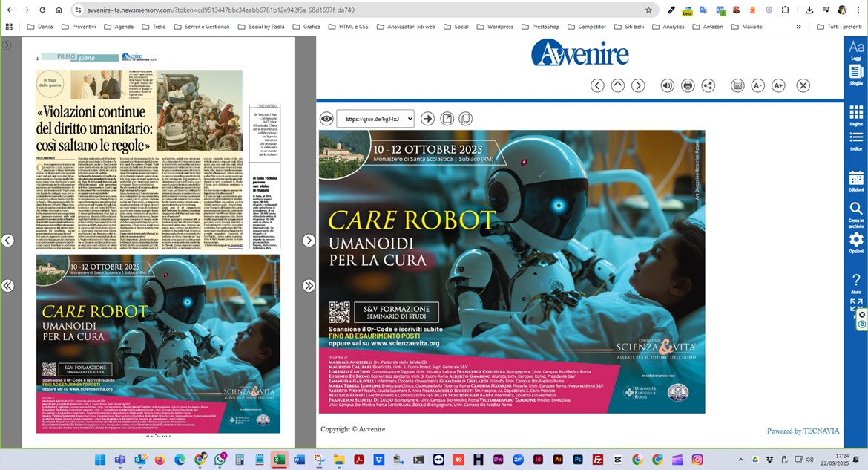Follow the Powered by TECNAVIA link
The height and width of the screenshot is (470, 868).
pos(803,431)
